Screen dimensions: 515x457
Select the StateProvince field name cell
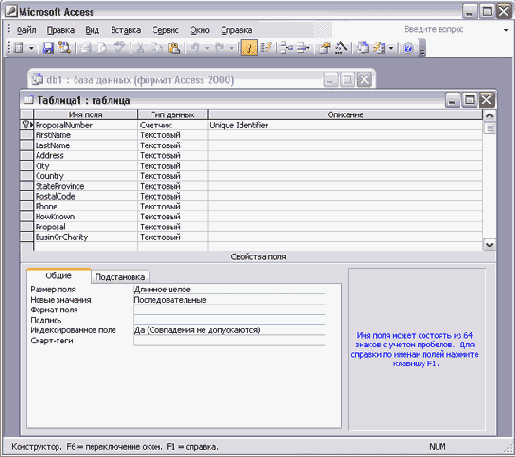coord(86,186)
